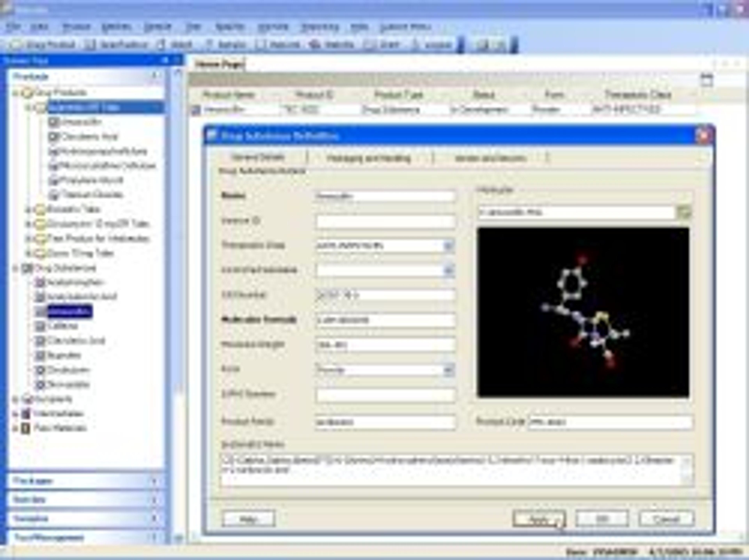Open the Form dropdown in dialog
Screen dimensions: 749x560
pyautogui.click(x=449, y=370)
